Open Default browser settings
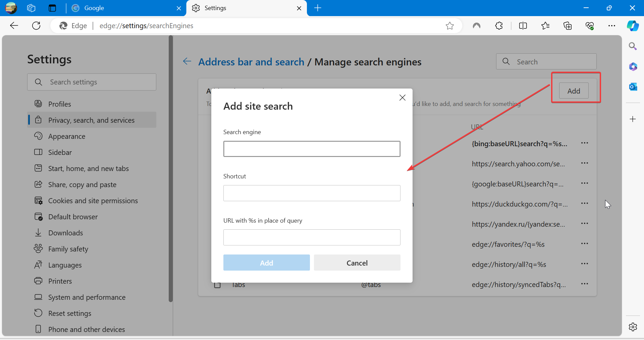 92,217
